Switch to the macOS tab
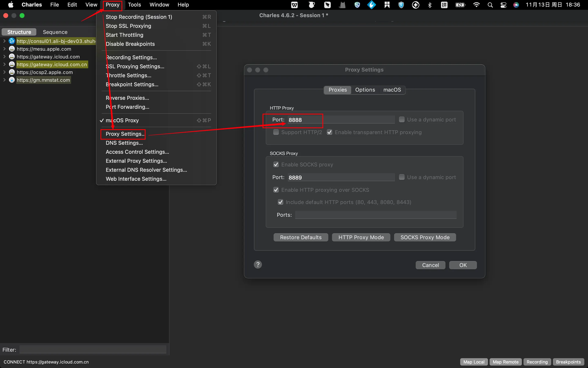 (392, 90)
